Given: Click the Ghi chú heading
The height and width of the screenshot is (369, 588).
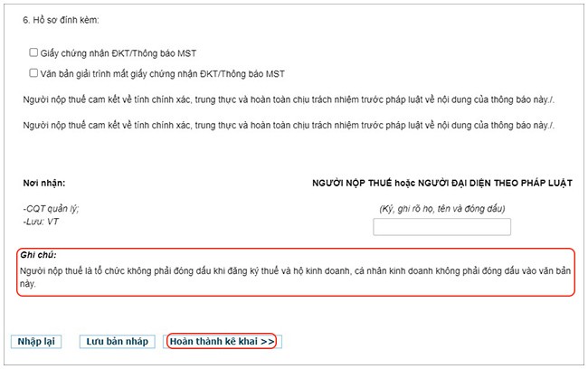Looking at the screenshot, I should (38, 256).
